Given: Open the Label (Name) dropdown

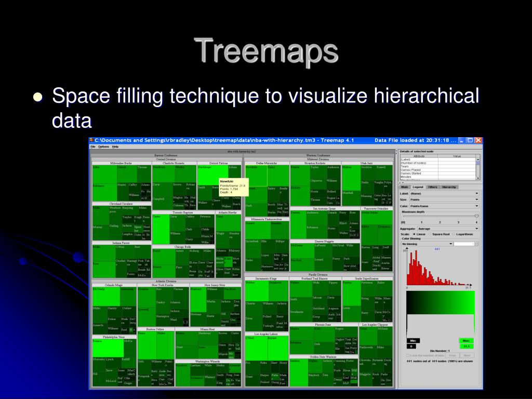Looking at the screenshot, I should 445,193.
